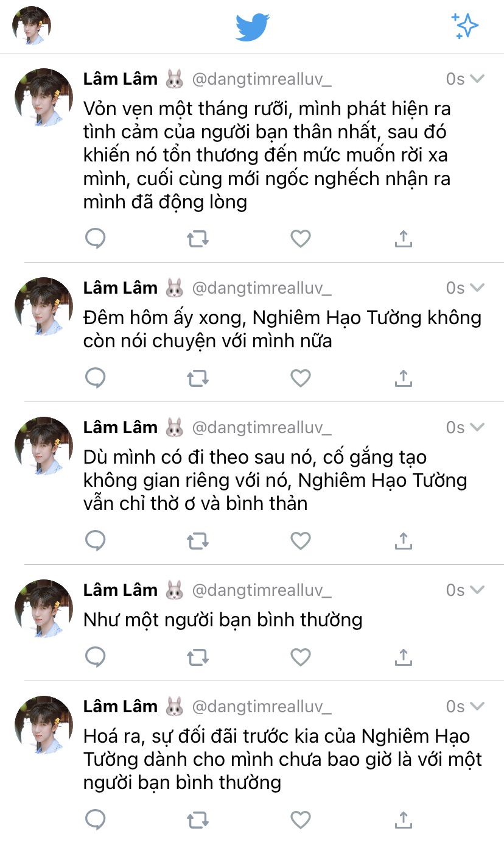Image resolution: width=504 pixels, height=842 pixels.
Task: Reply to the tweet starting "Dù mình có đi theo"
Action: (x=96, y=540)
